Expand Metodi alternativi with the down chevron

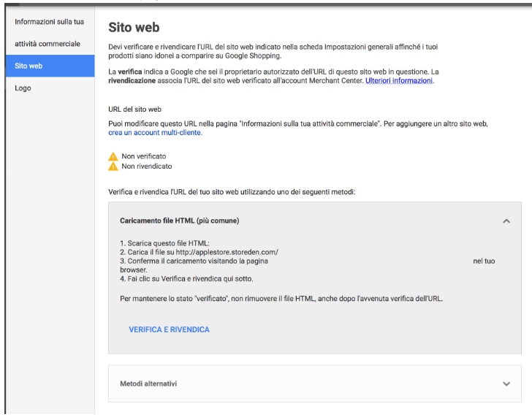[x=506, y=383]
